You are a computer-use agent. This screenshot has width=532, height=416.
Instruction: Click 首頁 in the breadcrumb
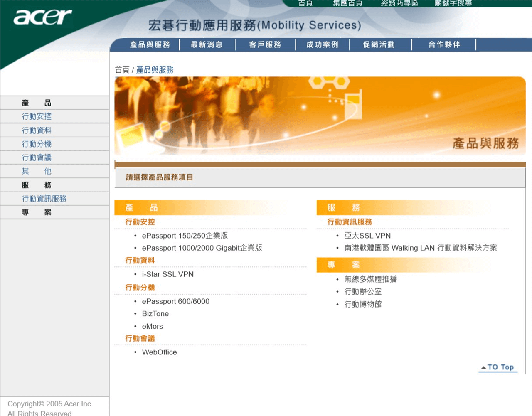[x=122, y=70]
